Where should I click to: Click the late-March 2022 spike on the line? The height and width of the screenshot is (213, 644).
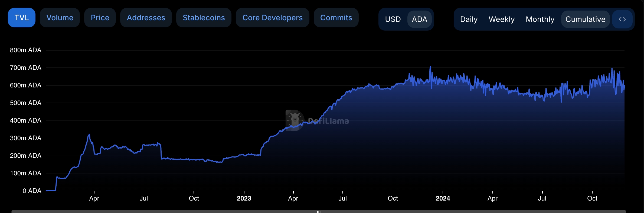point(89,134)
